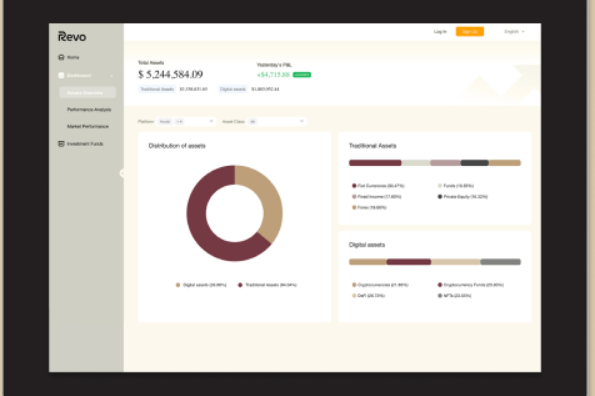The width and height of the screenshot is (595, 396).
Task: Click the Revo logo in sidebar
Action: coord(72,36)
